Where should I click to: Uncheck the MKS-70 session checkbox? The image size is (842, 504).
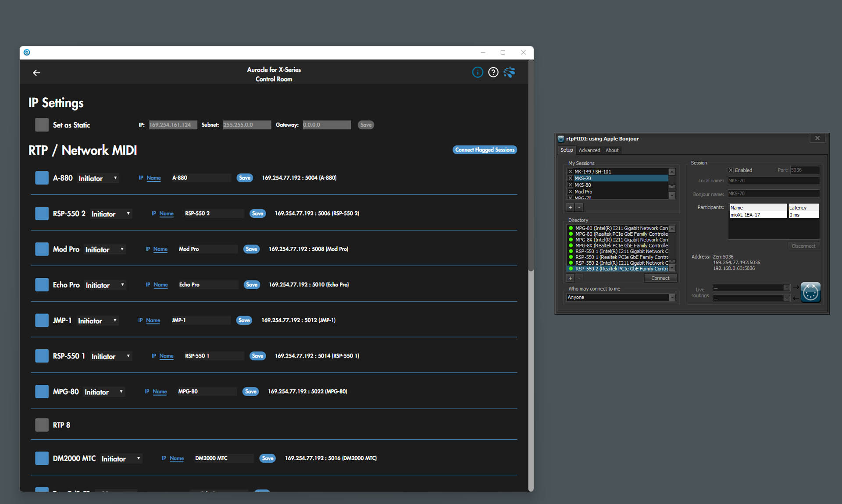[570, 178]
